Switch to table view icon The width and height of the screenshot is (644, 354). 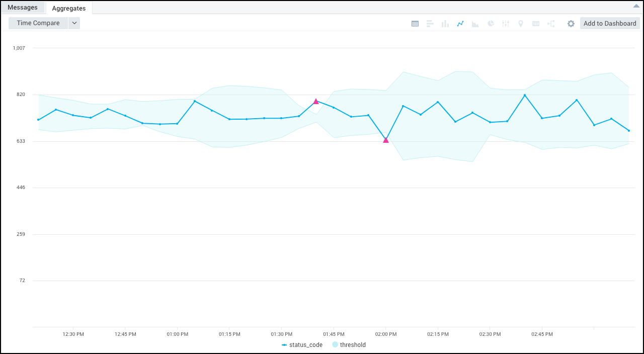(x=415, y=24)
